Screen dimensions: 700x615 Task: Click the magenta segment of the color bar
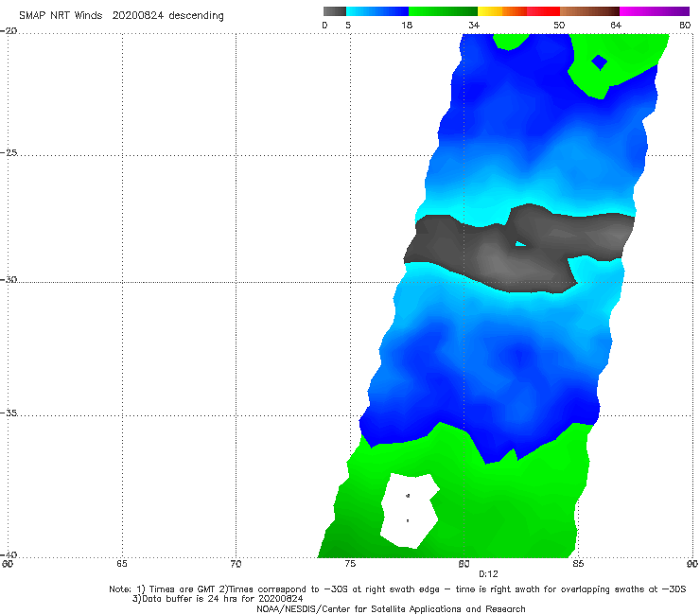[x=655, y=11]
